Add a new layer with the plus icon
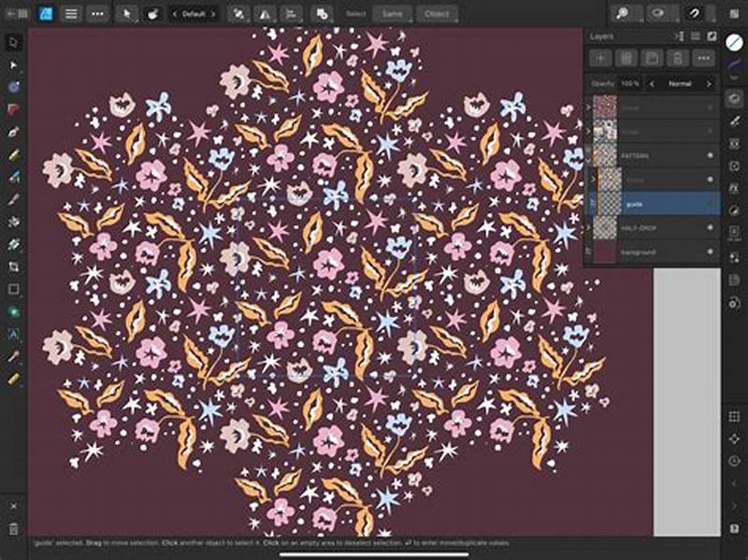 click(x=599, y=57)
